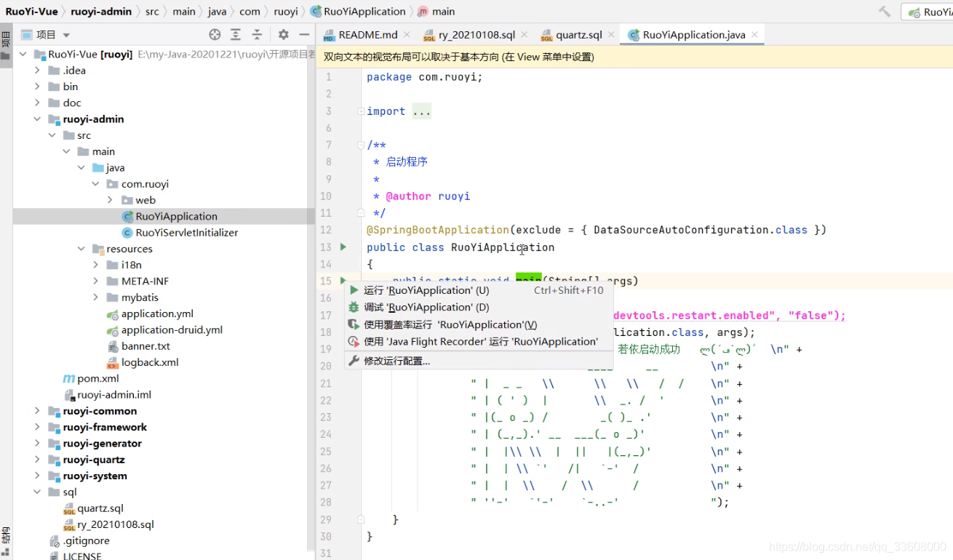Screen dimensions: 953x560
Task: Collapse the src folder
Action: 52,135
